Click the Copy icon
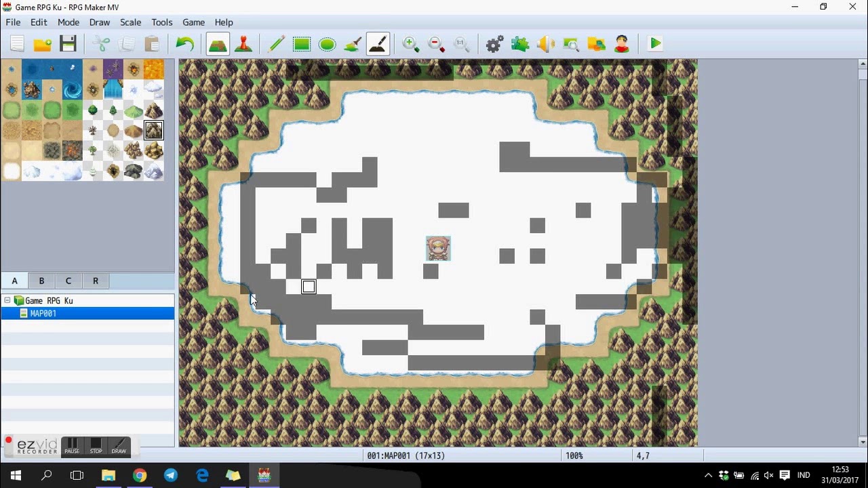 [x=126, y=44]
